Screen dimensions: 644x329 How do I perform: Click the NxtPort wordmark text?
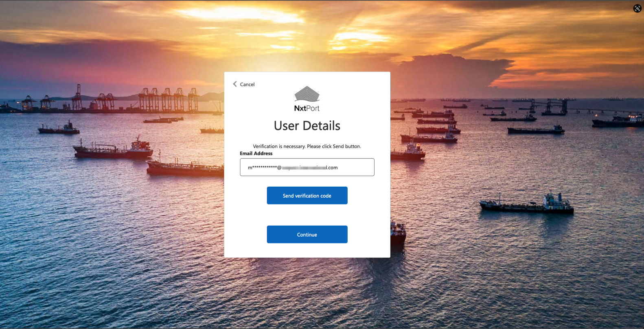pyautogui.click(x=307, y=108)
